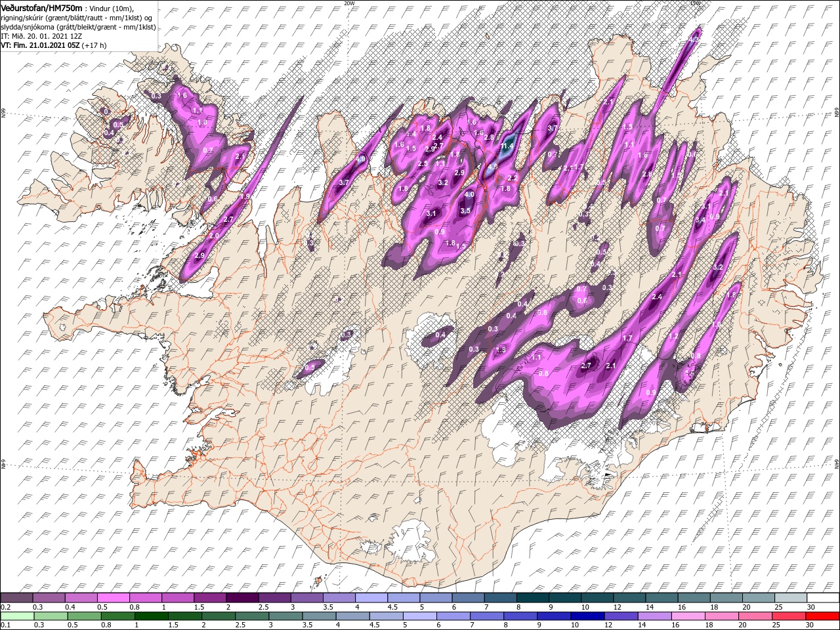This screenshot has height=630, width=840.
Task: Pick the bottom-row legend swatch labeled 7
Action: pyautogui.click(x=486, y=616)
